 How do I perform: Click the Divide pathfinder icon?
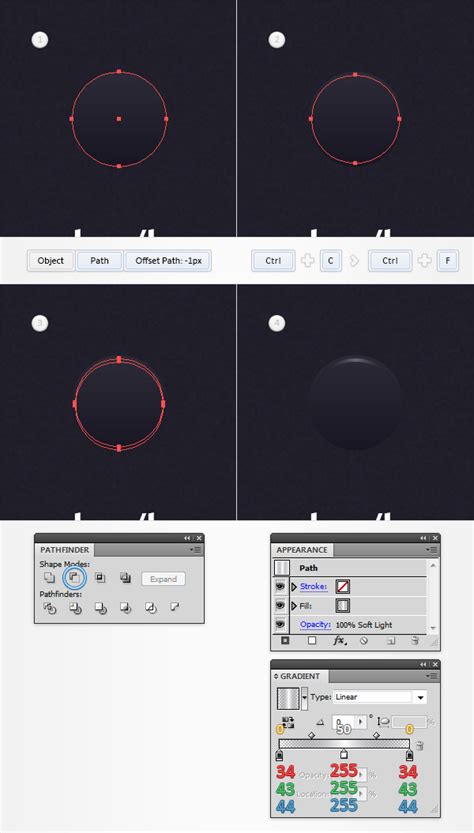pos(49,608)
